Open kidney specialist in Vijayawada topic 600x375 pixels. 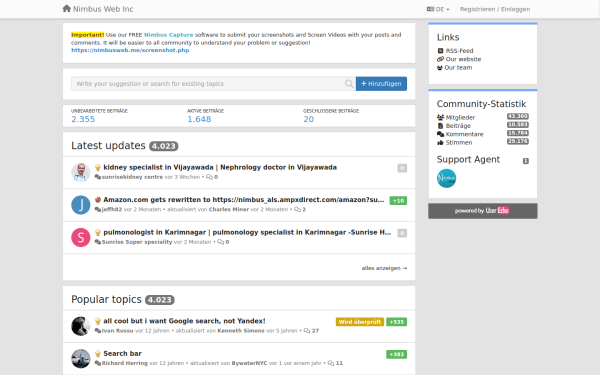220,167
